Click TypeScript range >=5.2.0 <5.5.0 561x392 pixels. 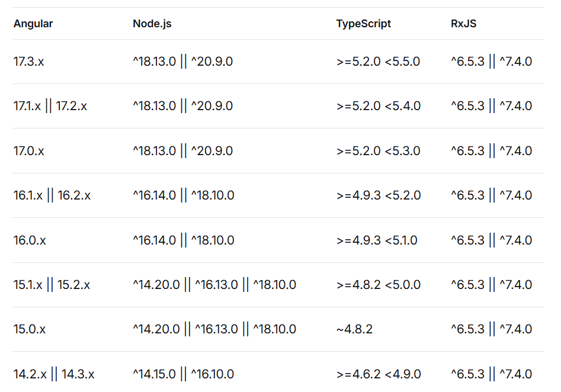coord(378,62)
